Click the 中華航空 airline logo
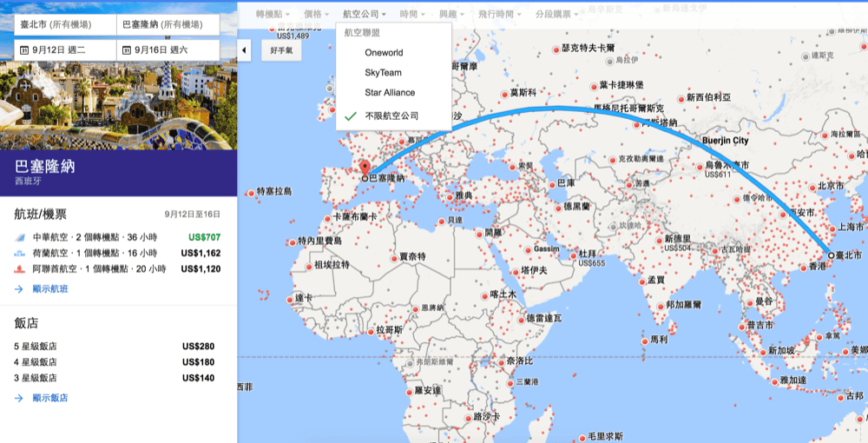The height and width of the screenshot is (443, 868). (x=19, y=237)
